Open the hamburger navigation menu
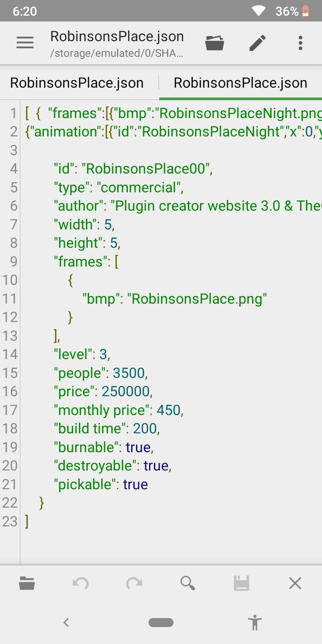Image resolution: width=322 pixels, height=644 pixels. (x=25, y=43)
